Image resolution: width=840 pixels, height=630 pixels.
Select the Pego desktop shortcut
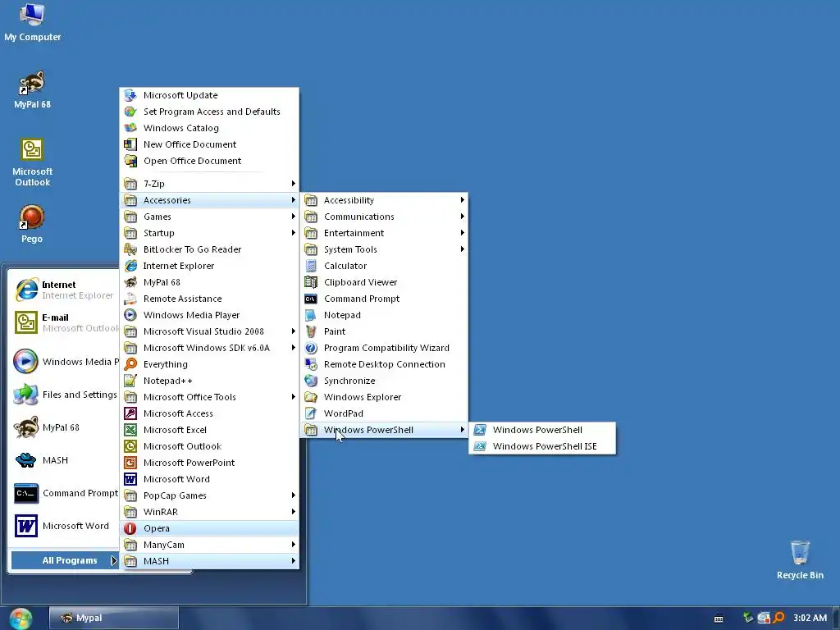(x=32, y=224)
